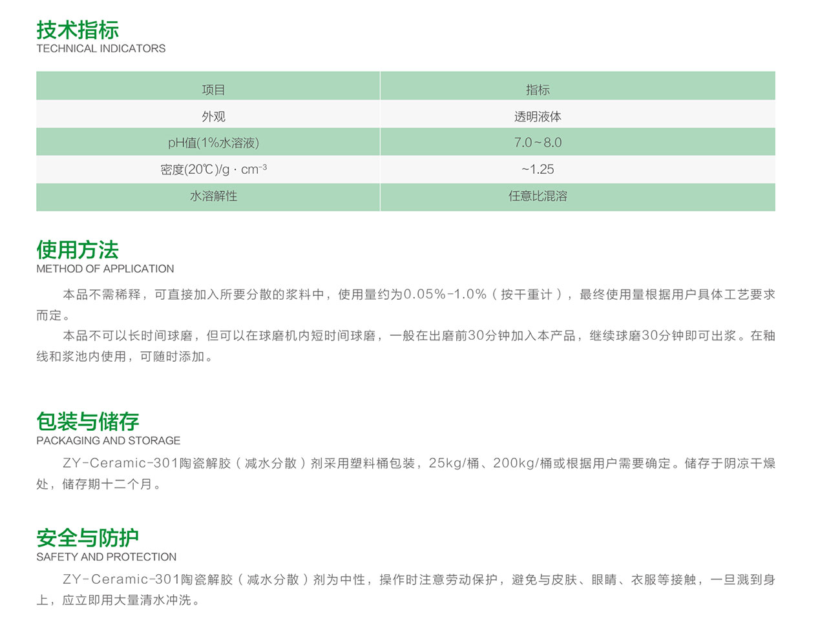This screenshot has height=631, width=840.
Task: Select the 指标 table header cell
Action: [x=578, y=86]
